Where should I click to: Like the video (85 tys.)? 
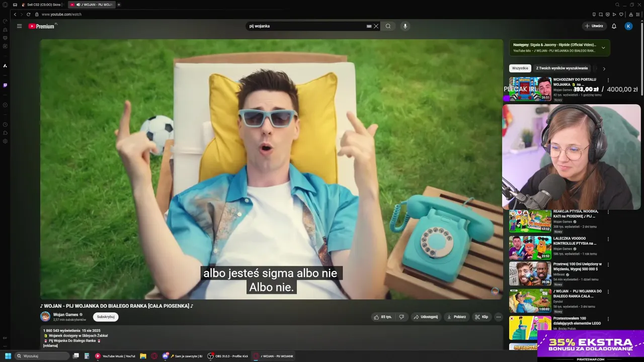pos(382,317)
